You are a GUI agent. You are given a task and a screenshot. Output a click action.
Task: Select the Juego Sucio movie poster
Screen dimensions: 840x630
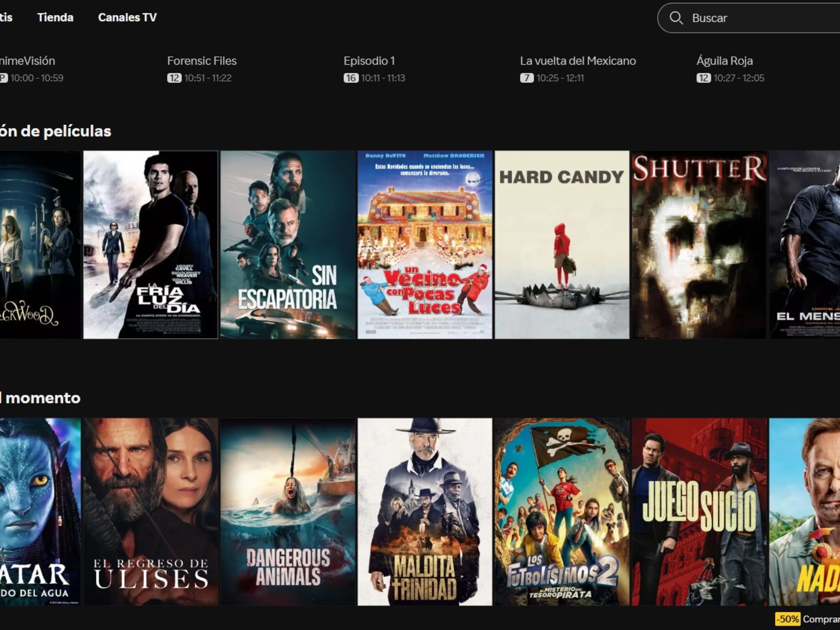coord(699,512)
